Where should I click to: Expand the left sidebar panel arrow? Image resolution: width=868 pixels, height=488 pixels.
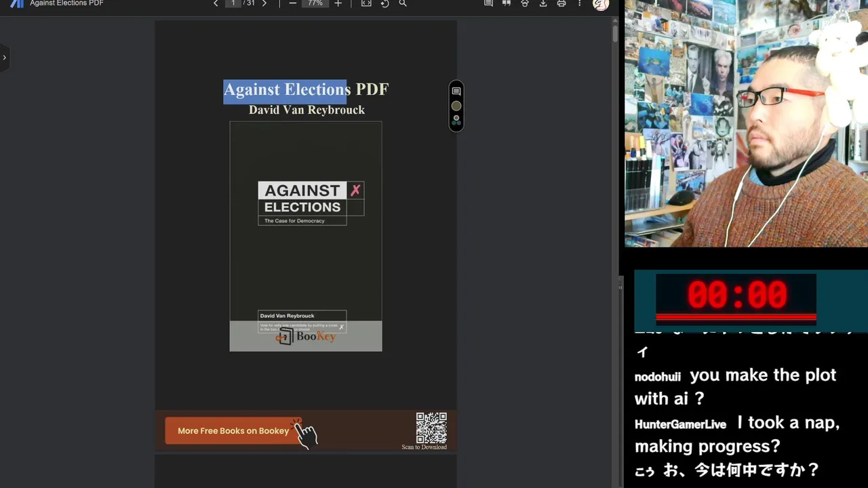pyautogui.click(x=4, y=58)
